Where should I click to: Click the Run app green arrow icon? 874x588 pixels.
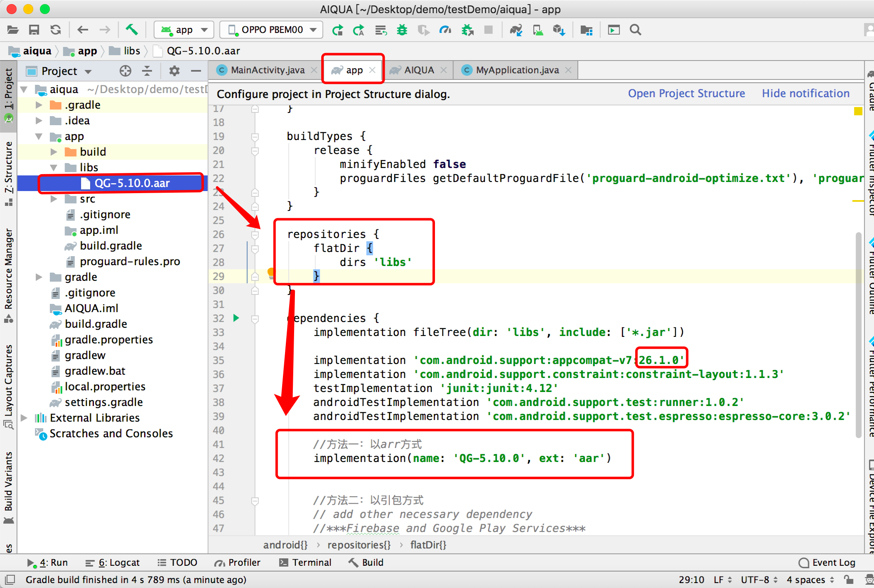point(337,30)
